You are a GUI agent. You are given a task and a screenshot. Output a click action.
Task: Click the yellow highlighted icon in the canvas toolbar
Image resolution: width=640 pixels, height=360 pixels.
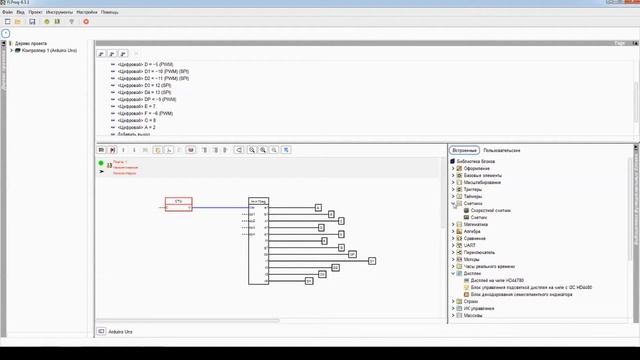pos(157,150)
